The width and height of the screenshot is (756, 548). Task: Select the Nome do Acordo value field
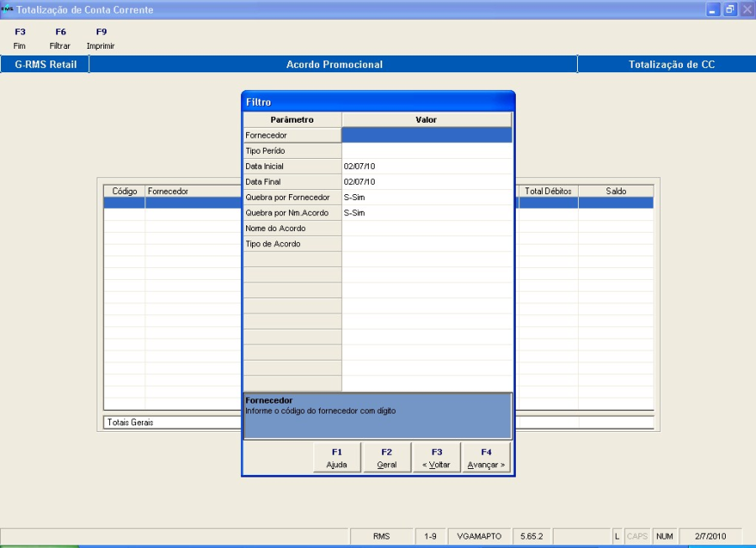427,228
